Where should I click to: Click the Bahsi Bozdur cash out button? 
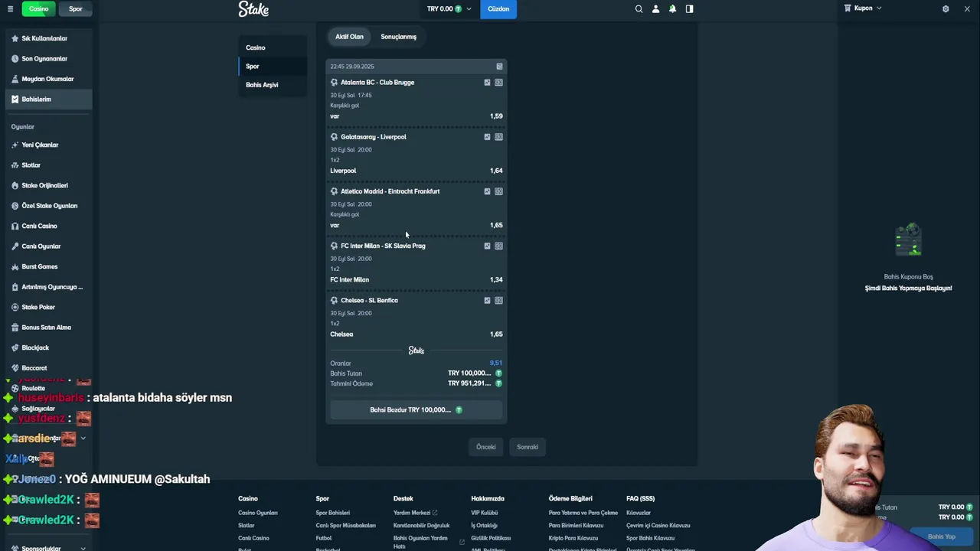(416, 410)
